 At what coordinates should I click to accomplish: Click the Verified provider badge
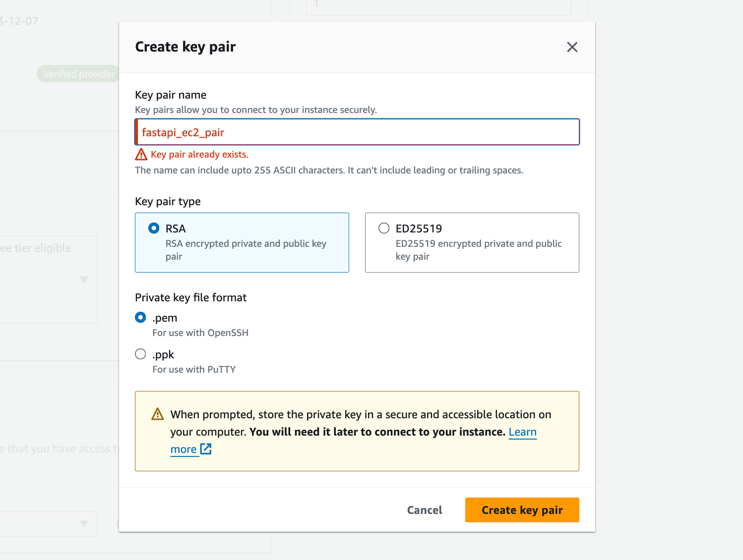[x=78, y=74]
